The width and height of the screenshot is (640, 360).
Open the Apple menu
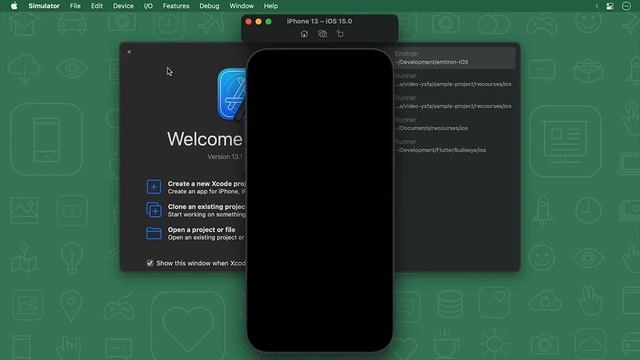pyautogui.click(x=14, y=6)
